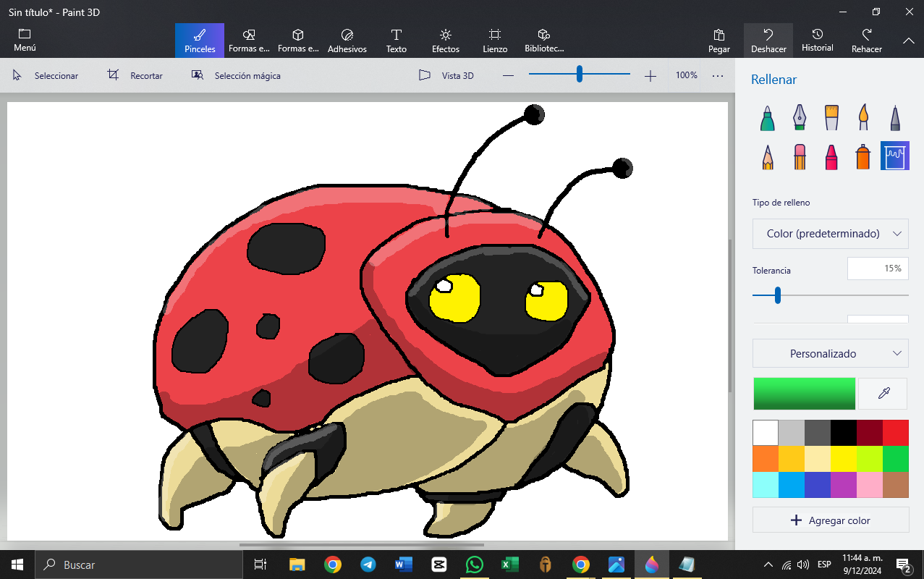Pick the purple color swatch
Image resolution: width=924 pixels, height=579 pixels.
(x=844, y=485)
